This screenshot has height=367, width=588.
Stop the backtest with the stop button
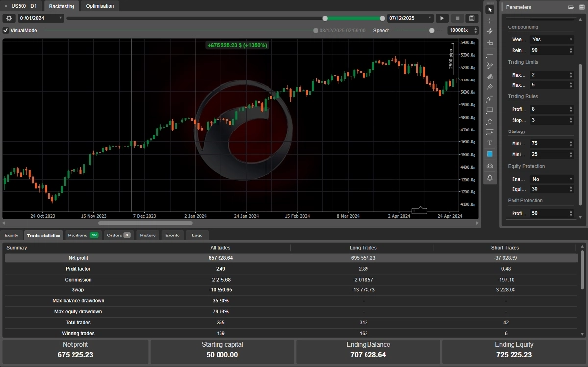click(457, 18)
